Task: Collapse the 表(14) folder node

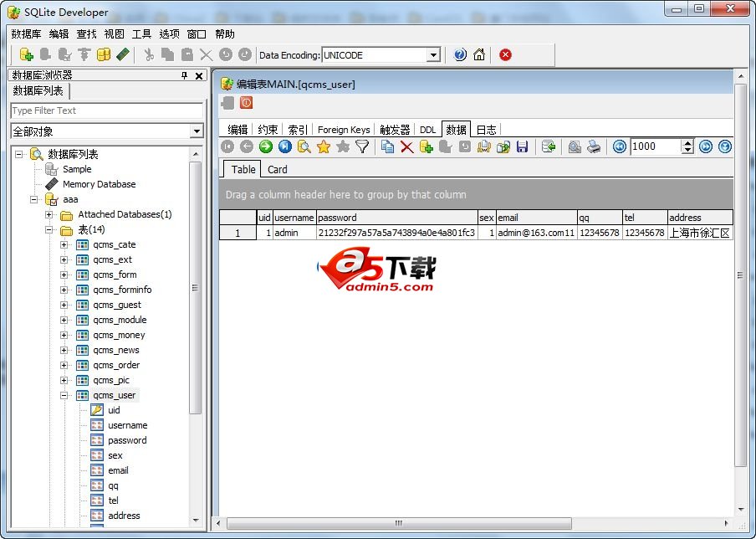Action: point(49,229)
